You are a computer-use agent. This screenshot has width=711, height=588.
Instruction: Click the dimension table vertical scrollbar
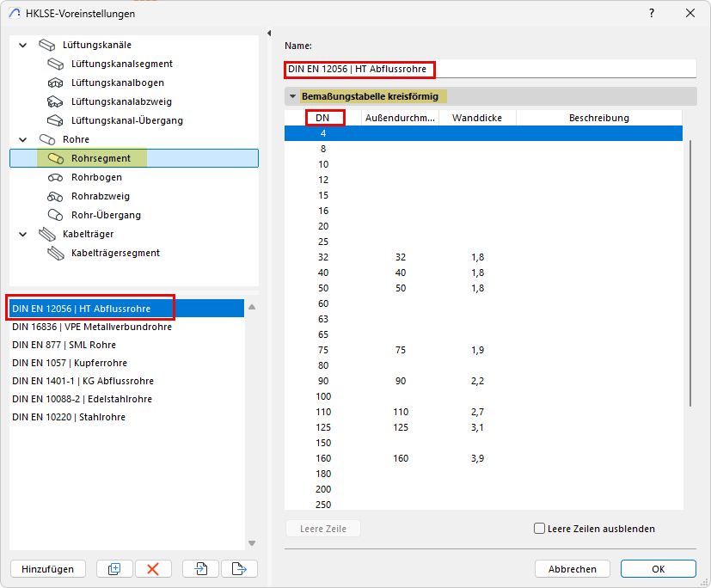[x=690, y=273]
